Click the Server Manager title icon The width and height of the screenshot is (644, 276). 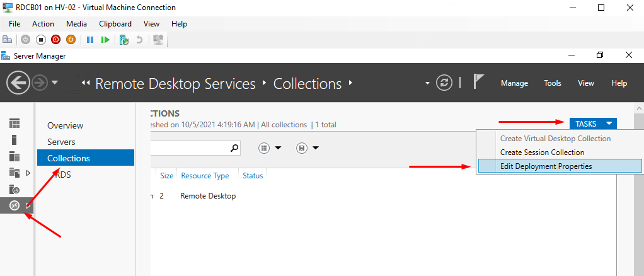[x=6, y=55]
